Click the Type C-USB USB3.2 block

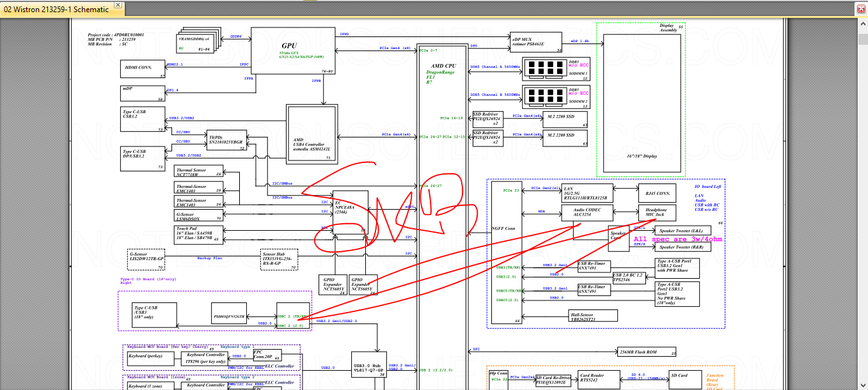142,120
